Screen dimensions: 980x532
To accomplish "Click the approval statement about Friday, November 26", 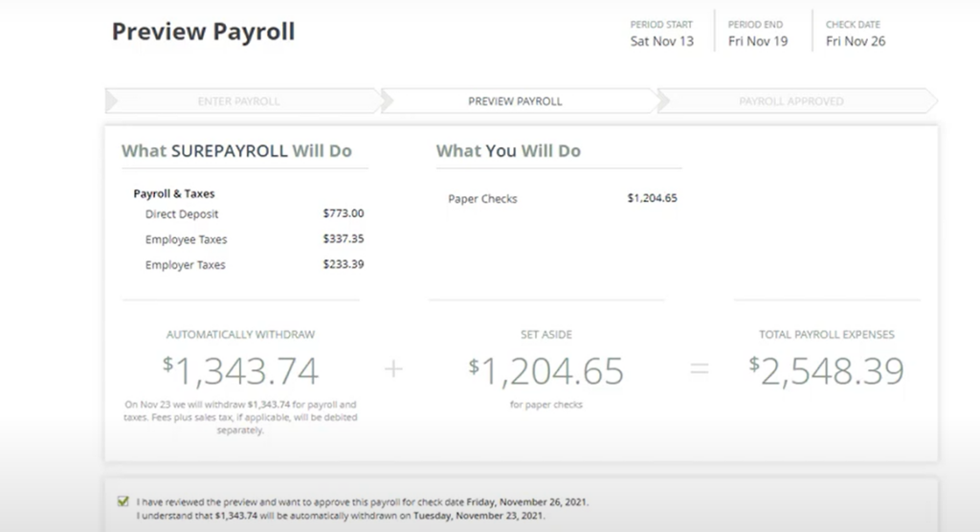I will tap(363, 502).
